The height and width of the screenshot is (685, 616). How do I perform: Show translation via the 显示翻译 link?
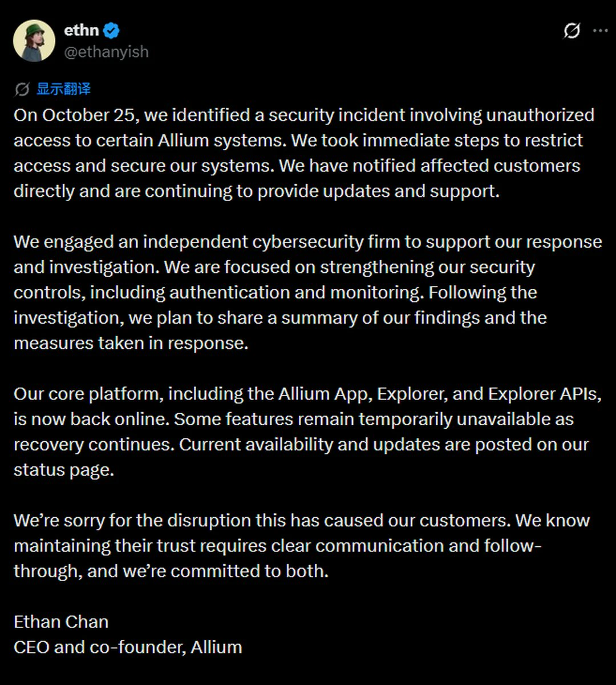point(63,89)
